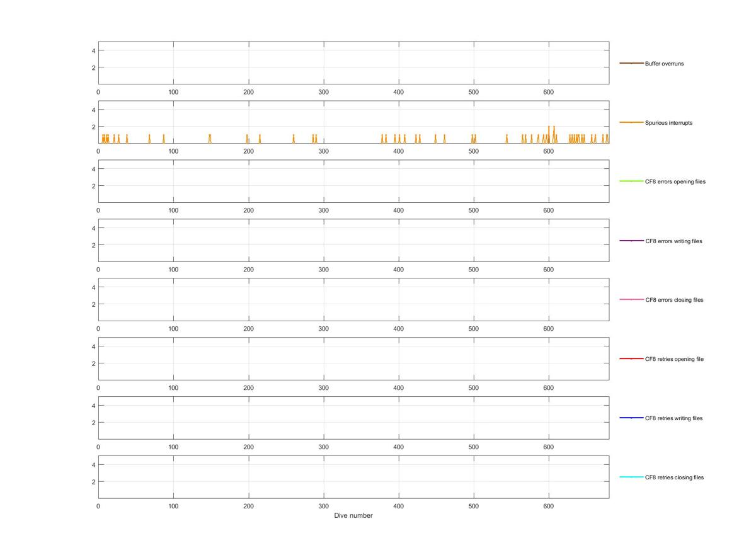Select the purple CF8 errors writing legend line
The width and height of the screenshot is (756, 560).
pyautogui.click(x=631, y=241)
